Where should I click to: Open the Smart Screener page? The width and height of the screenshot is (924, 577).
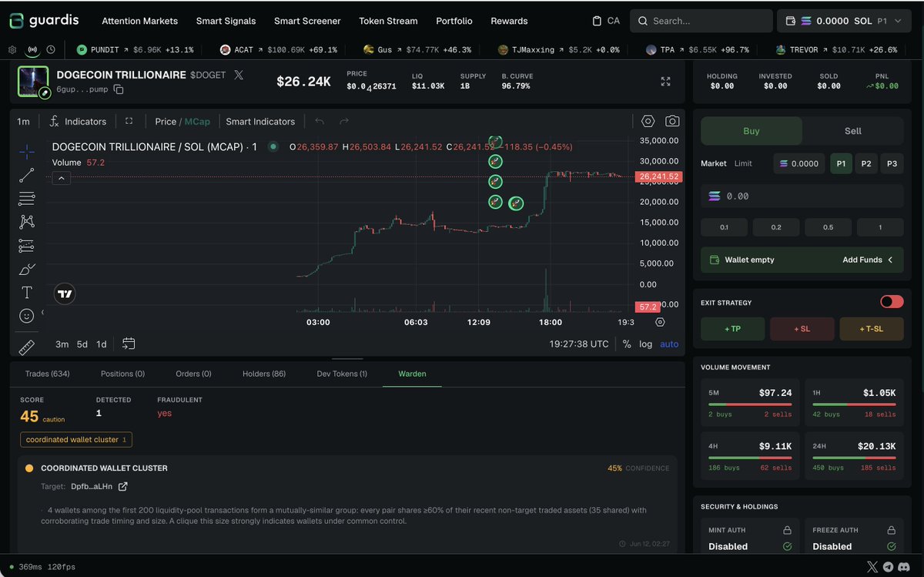click(x=307, y=21)
